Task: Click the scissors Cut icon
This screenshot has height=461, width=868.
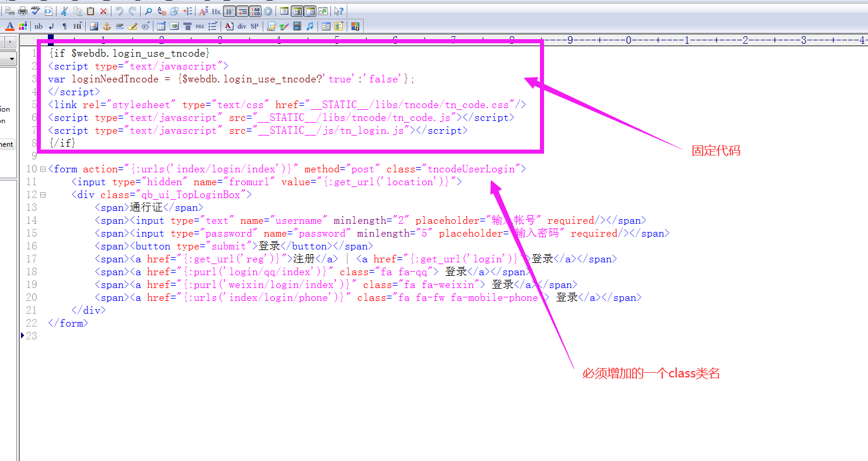Action: tap(65, 11)
